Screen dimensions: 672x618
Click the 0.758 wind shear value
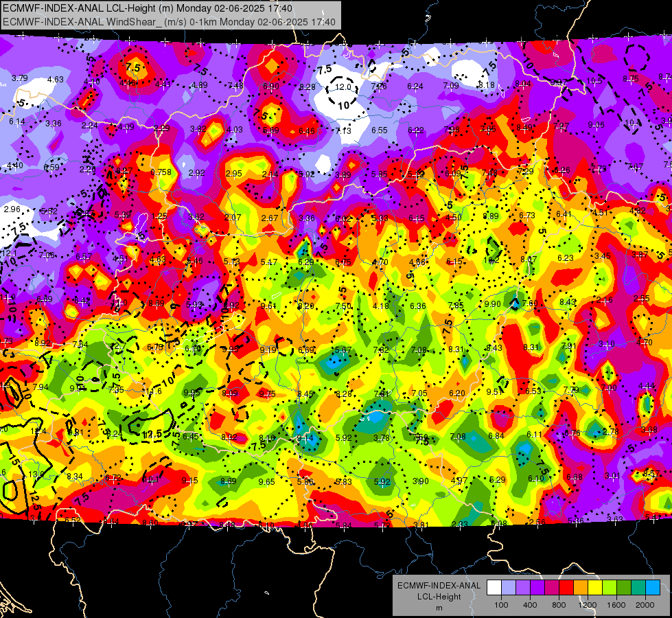(161, 172)
